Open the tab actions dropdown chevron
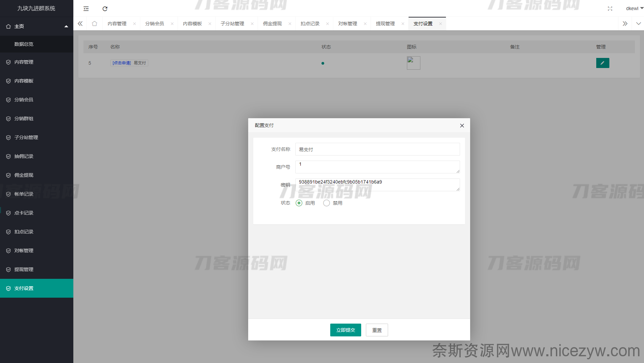The image size is (644, 363). click(638, 24)
